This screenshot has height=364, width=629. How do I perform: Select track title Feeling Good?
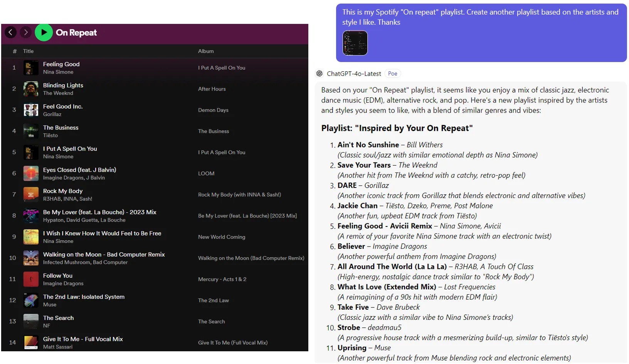(x=61, y=64)
